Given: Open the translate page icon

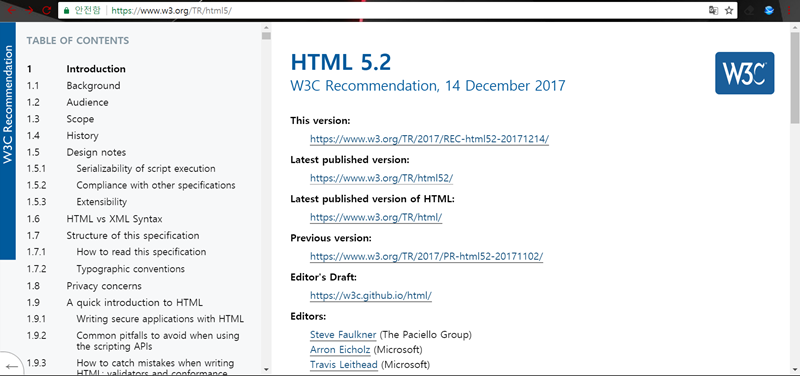Looking at the screenshot, I should point(713,10).
